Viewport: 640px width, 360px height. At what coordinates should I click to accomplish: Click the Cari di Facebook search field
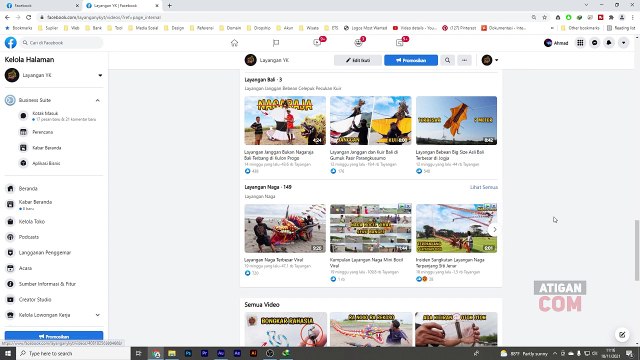(x=61, y=42)
